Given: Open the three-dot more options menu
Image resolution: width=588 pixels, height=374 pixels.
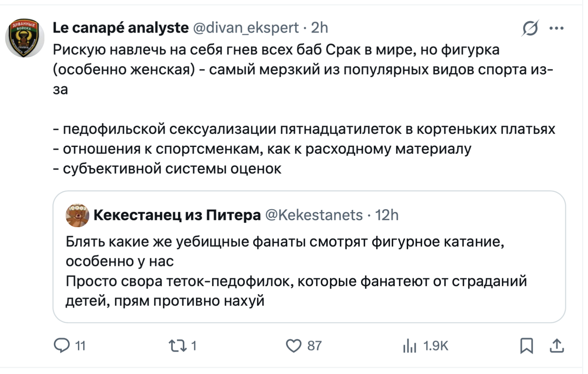Looking at the screenshot, I should [556, 28].
